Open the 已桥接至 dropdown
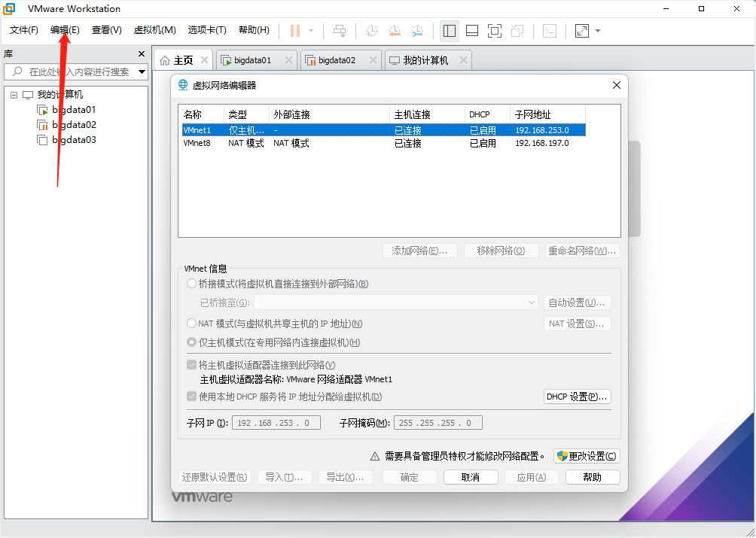Image resolution: width=756 pixels, height=538 pixels. pyautogui.click(x=396, y=302)
